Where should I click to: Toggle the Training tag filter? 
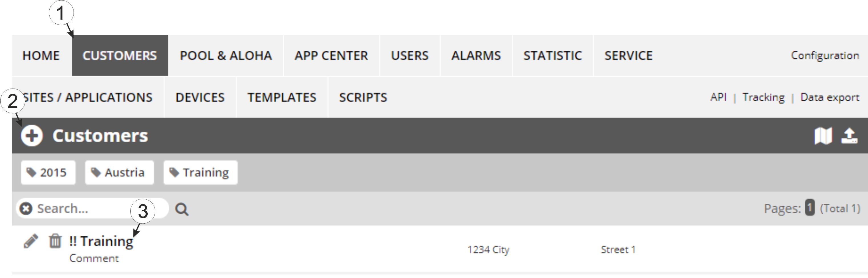tap(200, 173)
